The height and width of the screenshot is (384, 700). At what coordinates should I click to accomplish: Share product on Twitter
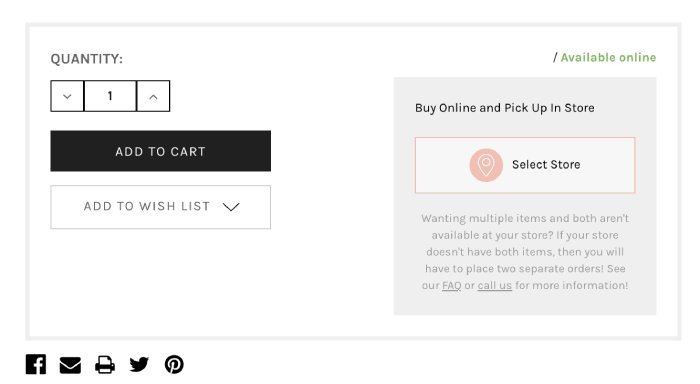pos(139,364)
